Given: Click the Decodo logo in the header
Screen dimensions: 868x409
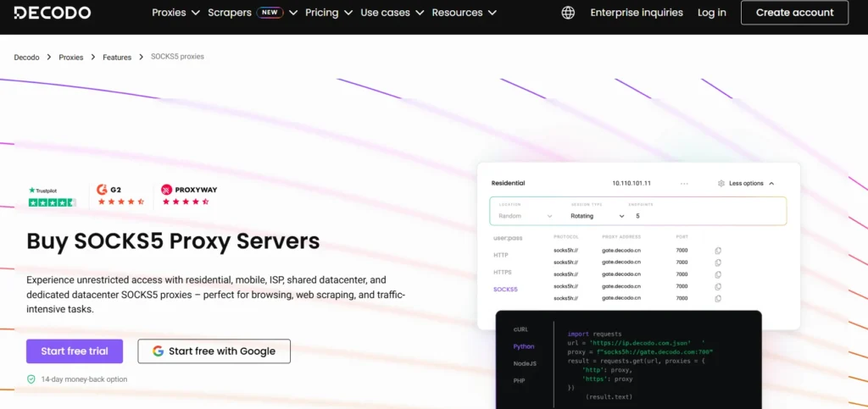Looking at the screenshot, I should [52, 13].
